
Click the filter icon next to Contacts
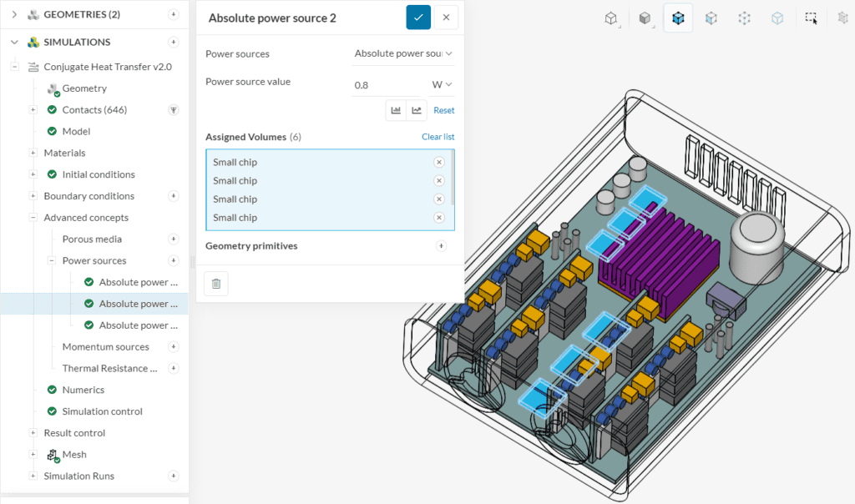(x=174, y=110)
